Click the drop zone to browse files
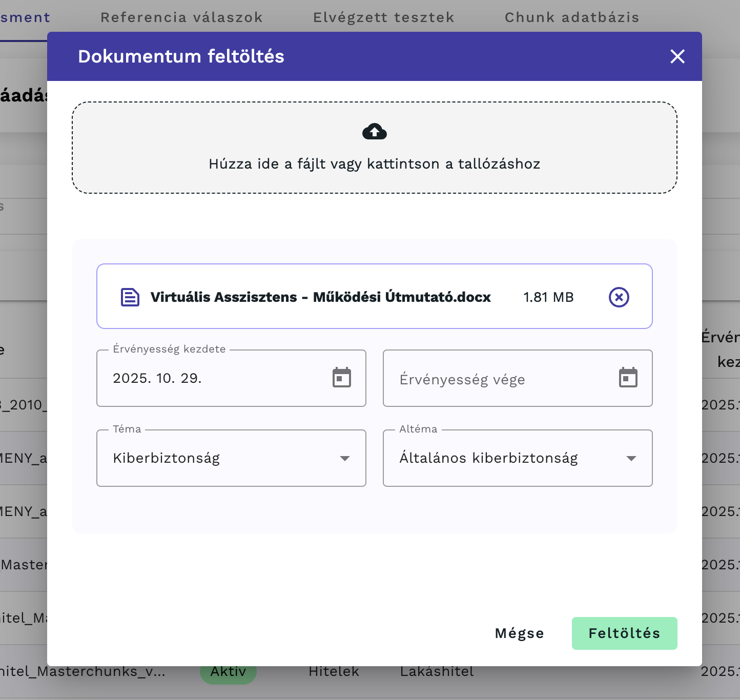The image size is (740, 700). coord(374,148)
